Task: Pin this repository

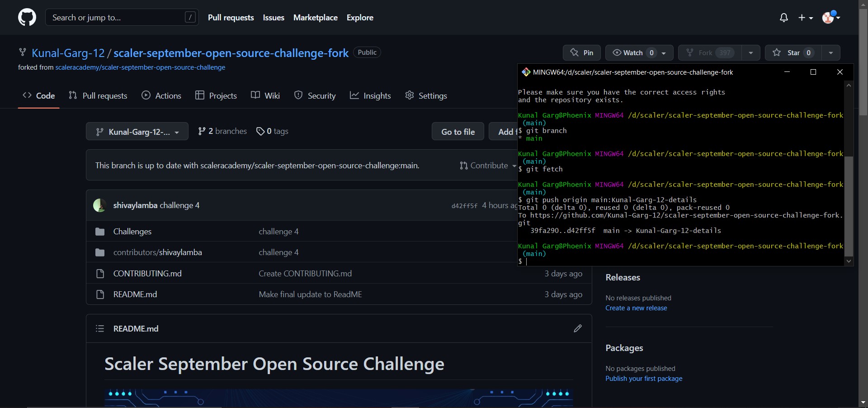Action: coord(581,53)
